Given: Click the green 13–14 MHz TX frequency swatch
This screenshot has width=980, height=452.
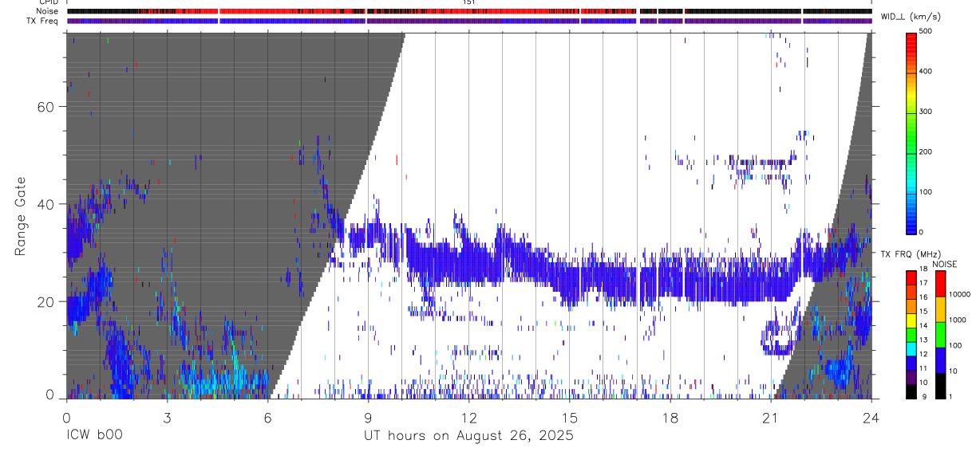Looking at the screenshot, I should 911,334.
